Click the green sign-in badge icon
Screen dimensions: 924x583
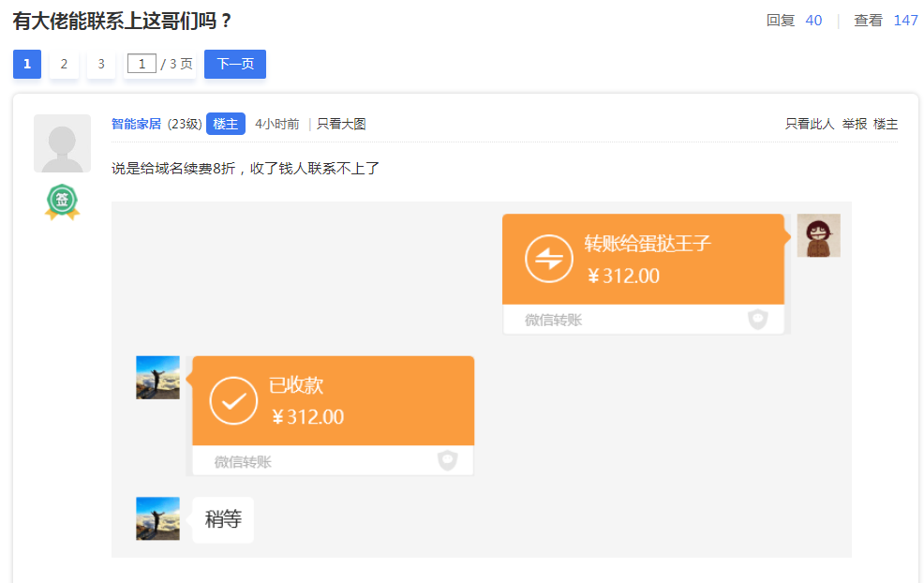(62, 202)
